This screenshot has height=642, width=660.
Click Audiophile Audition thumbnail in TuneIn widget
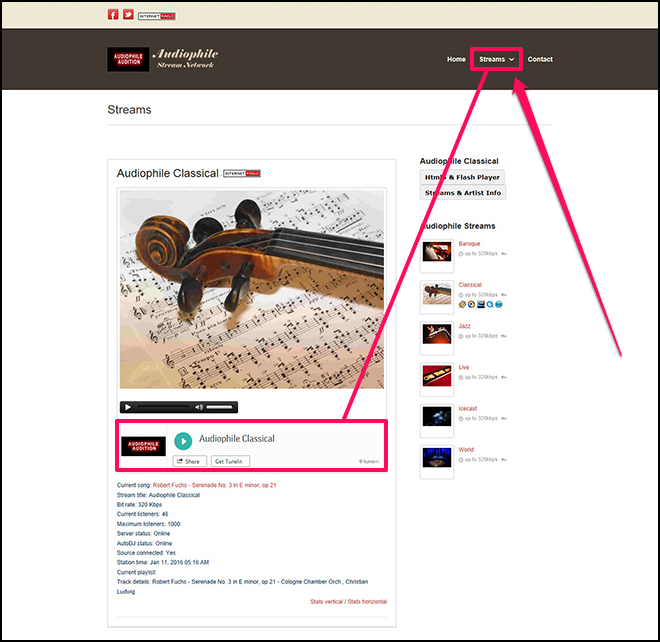click(x=143, y=446)
